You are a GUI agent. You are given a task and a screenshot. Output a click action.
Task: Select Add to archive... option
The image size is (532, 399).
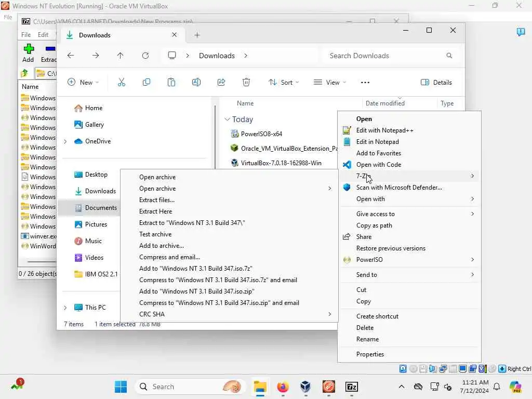[x=162, y=246]
